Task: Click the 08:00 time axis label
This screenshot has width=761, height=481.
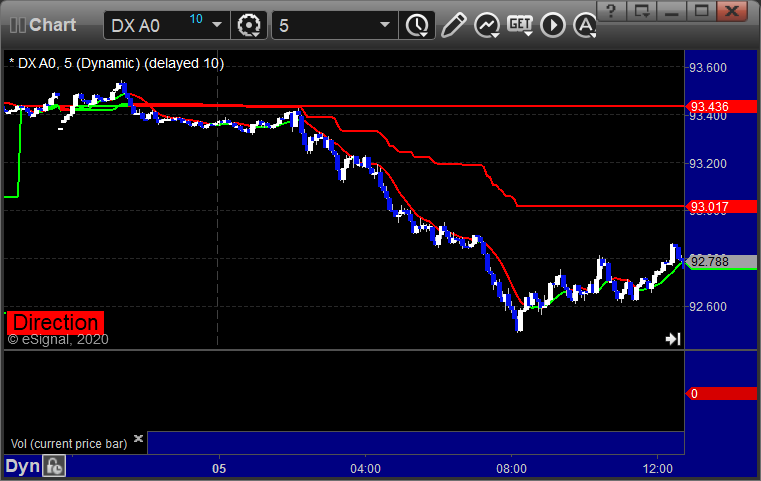Action: point(511,469)
